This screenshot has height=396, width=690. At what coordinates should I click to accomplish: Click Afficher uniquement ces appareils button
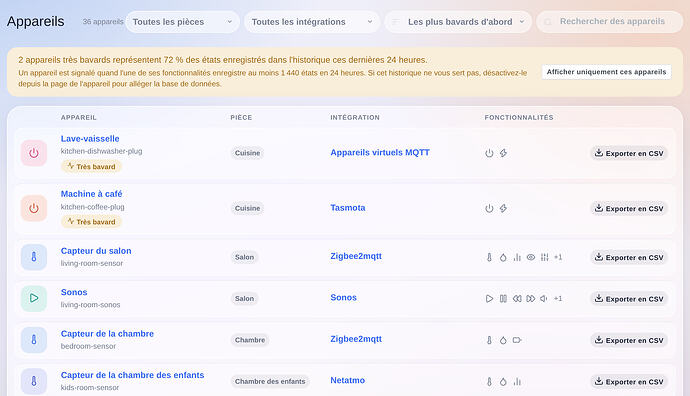click(x=606, y=72)
